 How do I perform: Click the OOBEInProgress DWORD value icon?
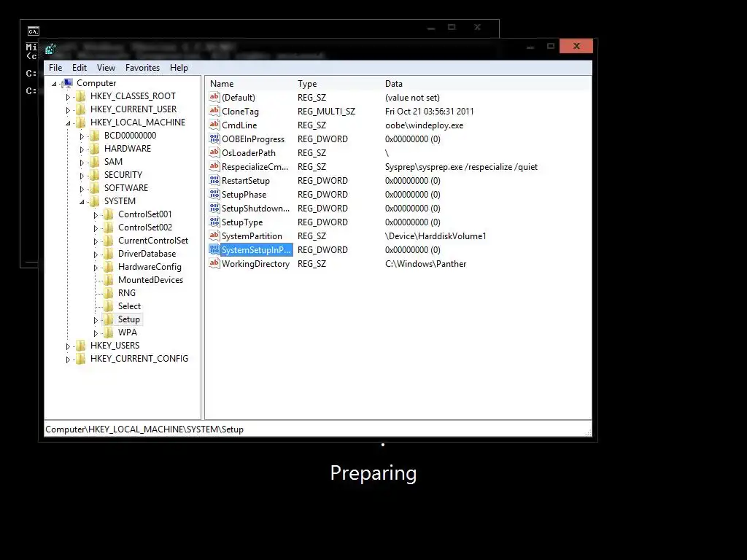[214, 139]
